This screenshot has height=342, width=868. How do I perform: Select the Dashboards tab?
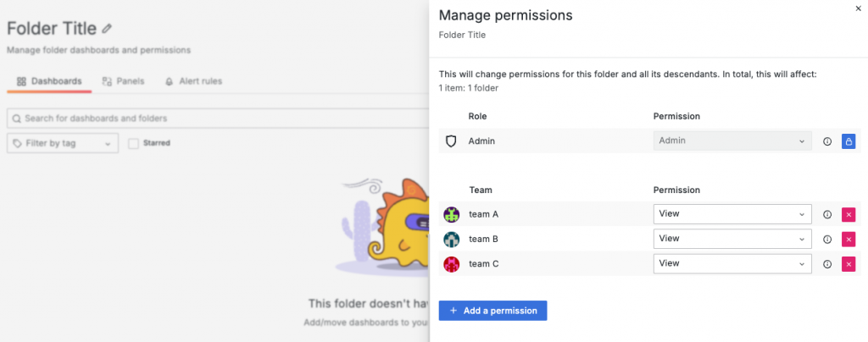pos(49,81)
